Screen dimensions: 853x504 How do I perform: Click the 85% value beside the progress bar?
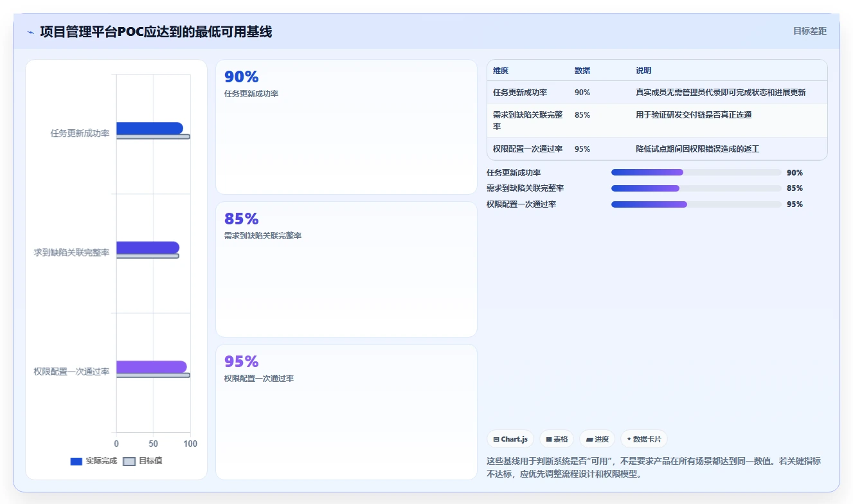click(795, 188)
